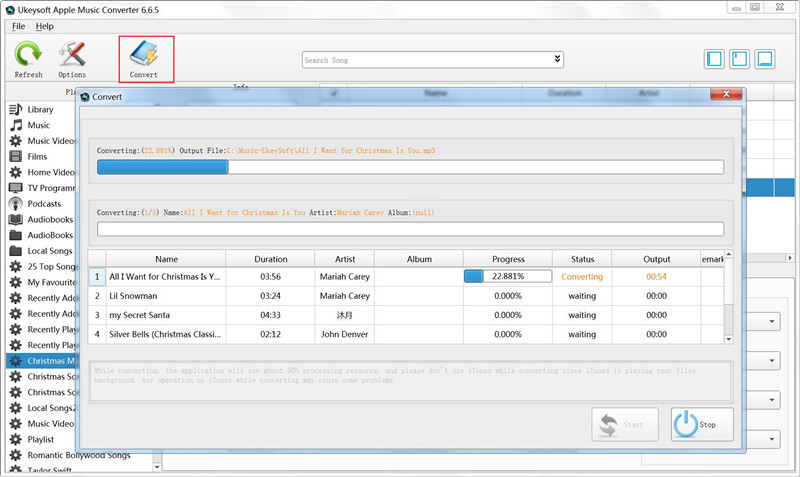This screenshot has width=800, height=477.
Task: Click the 22.881% row progress bar
Action: coord(508,277)
